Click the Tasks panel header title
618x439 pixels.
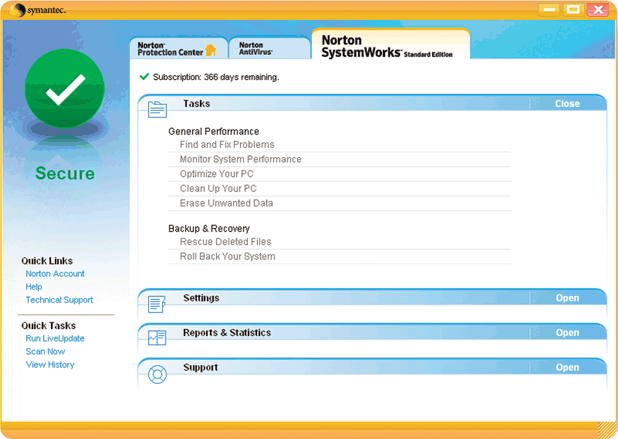196,104
